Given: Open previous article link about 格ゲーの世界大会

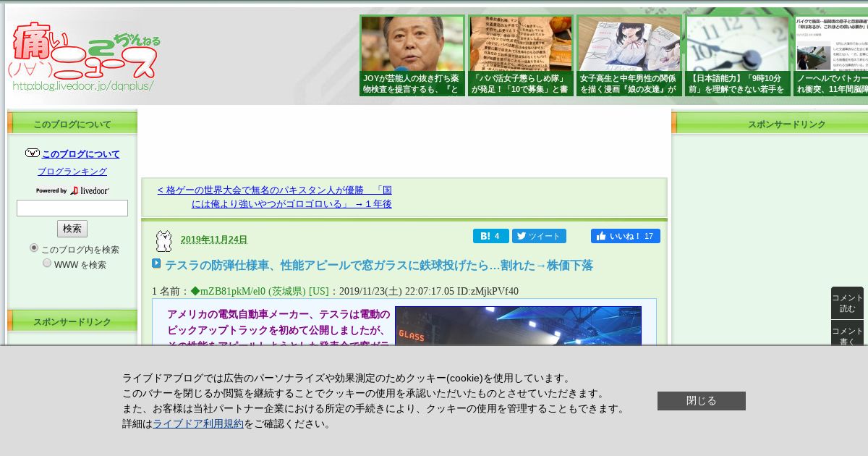Looking at the screenshot, I should coord(275,197).
